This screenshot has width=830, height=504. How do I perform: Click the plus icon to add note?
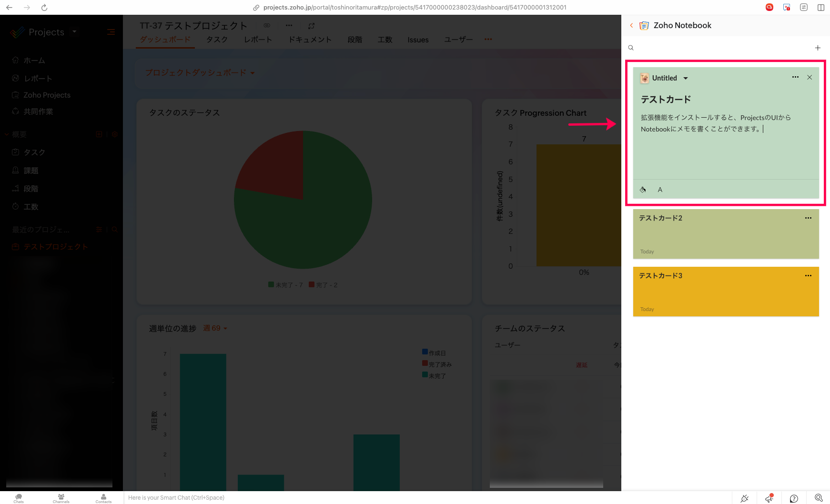pos(818,48)
